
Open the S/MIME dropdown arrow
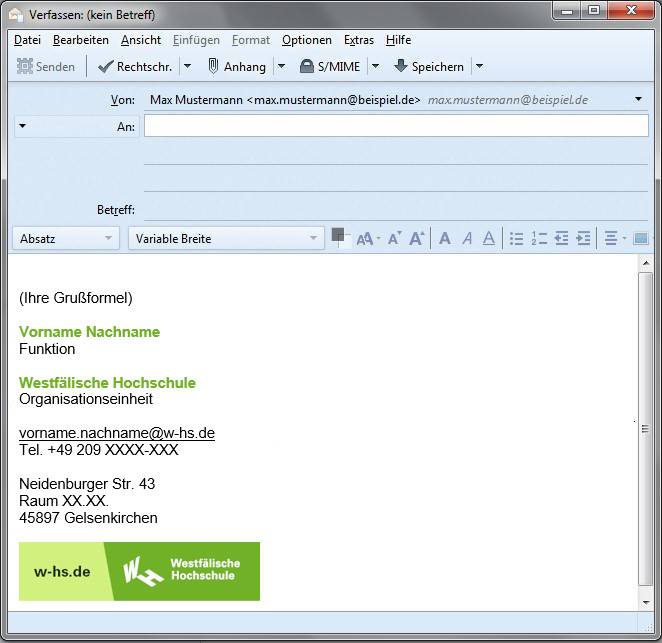point(375,66)
